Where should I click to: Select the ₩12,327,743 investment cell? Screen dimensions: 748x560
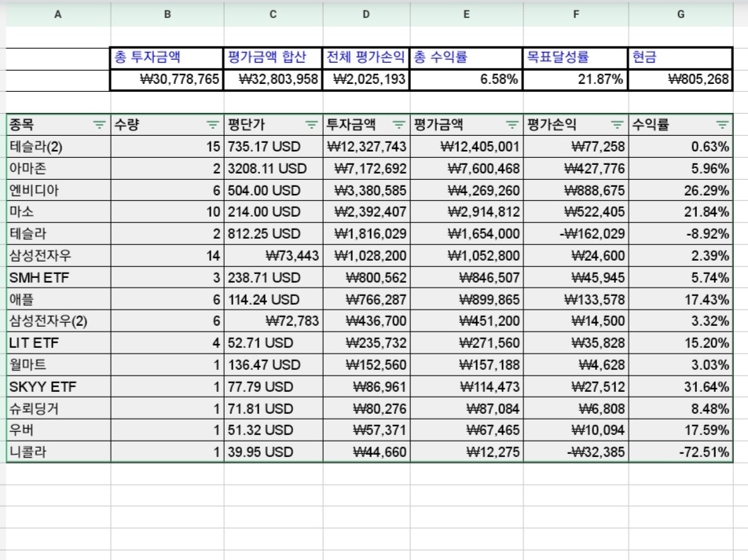tap(366, 147)
